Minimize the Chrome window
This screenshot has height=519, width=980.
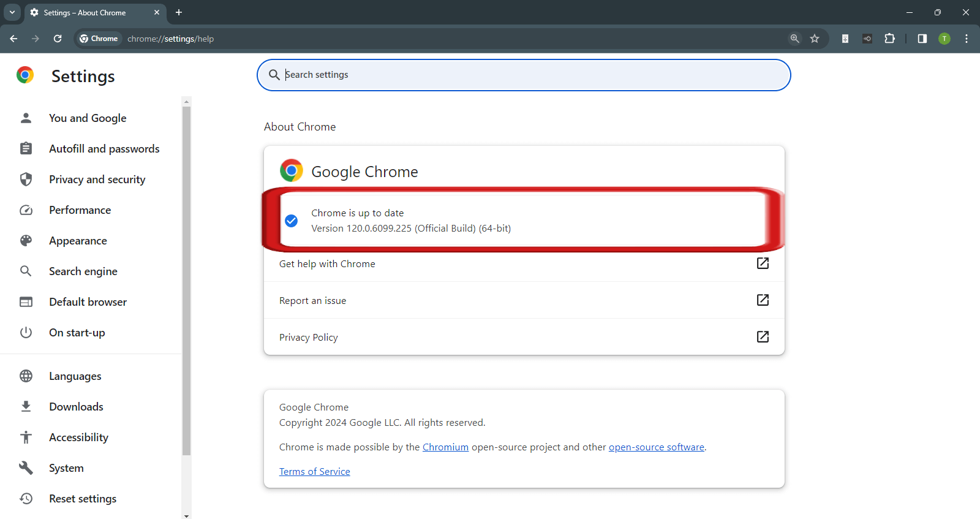[x=910, y=12]
